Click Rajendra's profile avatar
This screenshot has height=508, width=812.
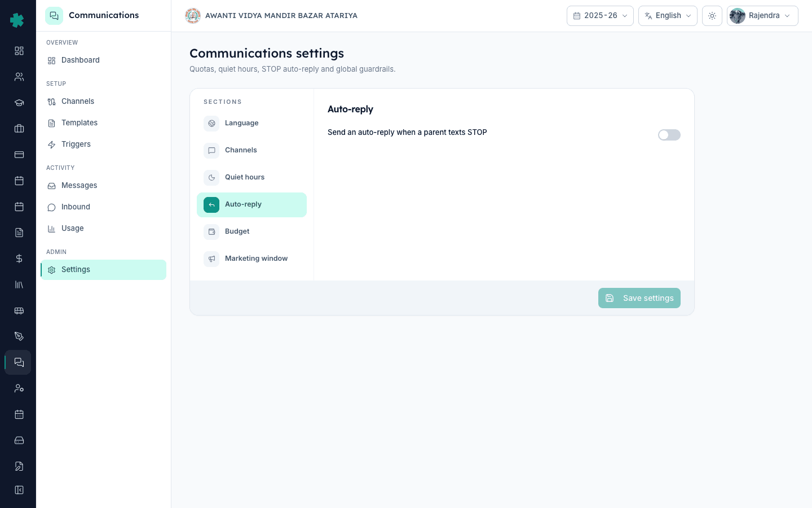[738, 16]
